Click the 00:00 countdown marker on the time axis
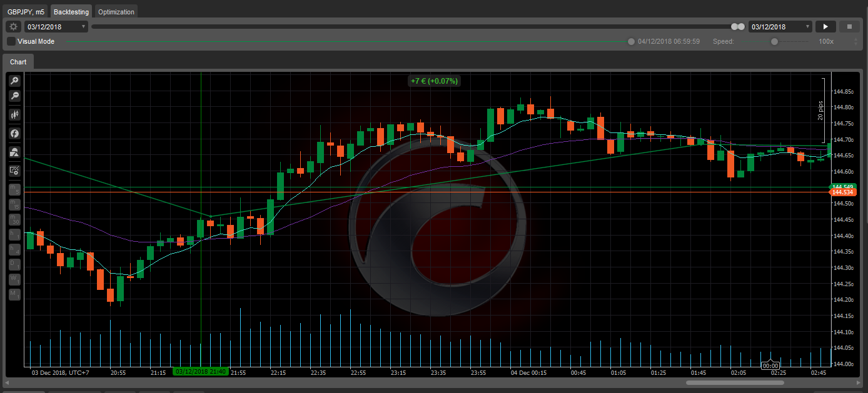This screenshot has height=393, width=868. (x=770, y=366)
